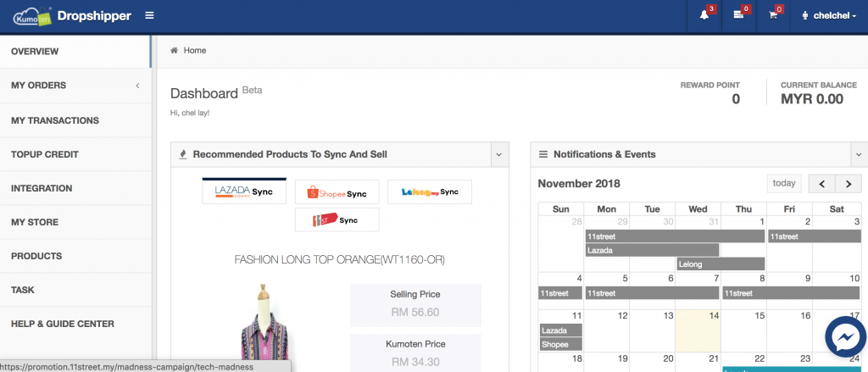Go to Overview in the sidebar

coord(75,52)
